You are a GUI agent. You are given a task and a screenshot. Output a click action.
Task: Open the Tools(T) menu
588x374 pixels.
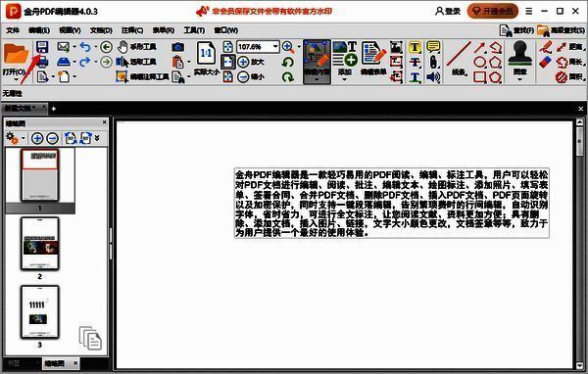pos(194,30)
